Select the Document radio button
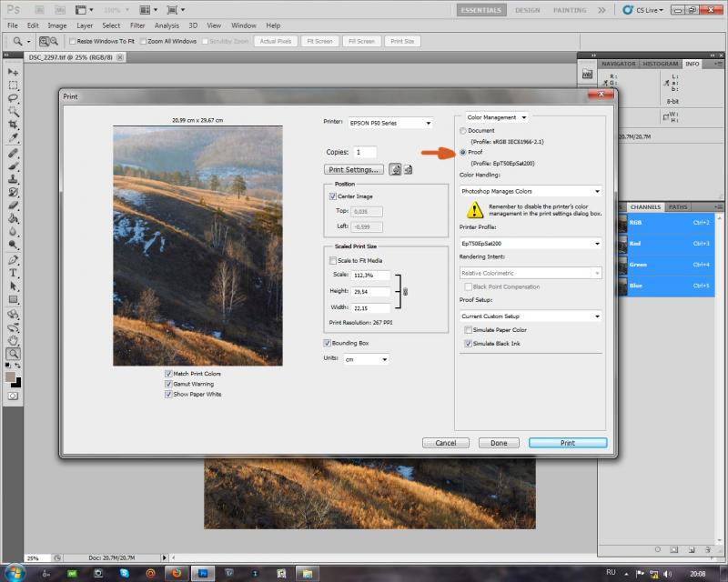This screenshot has width=728, height=582. pos(463,131)
